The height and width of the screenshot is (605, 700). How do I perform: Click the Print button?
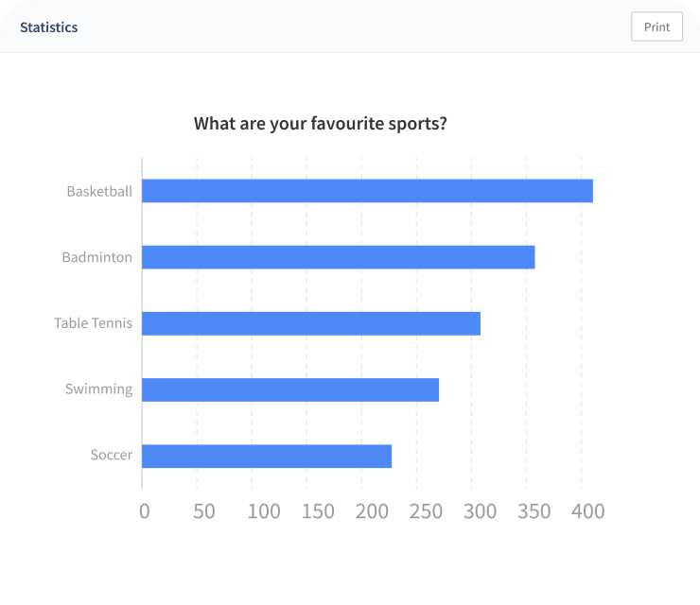[x=656, y=26]
